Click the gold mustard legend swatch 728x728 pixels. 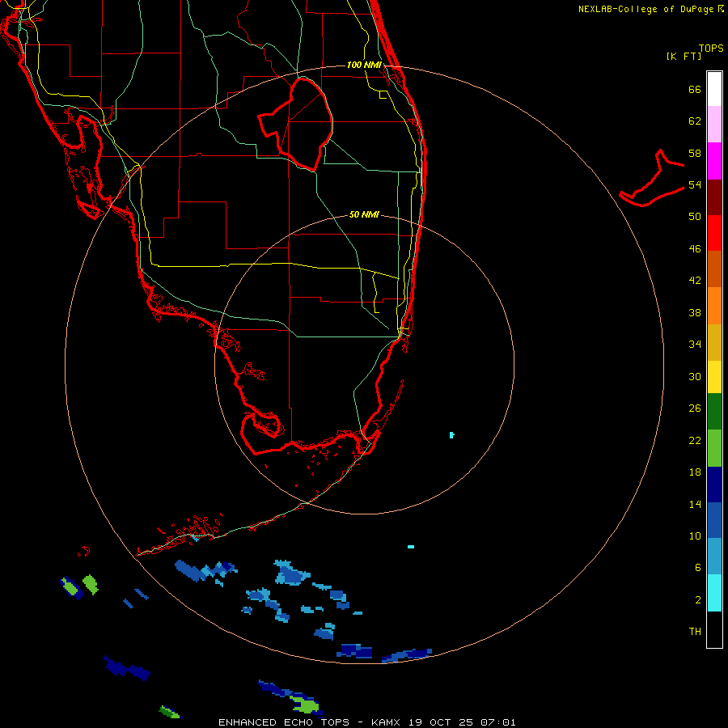coord(714,342)
